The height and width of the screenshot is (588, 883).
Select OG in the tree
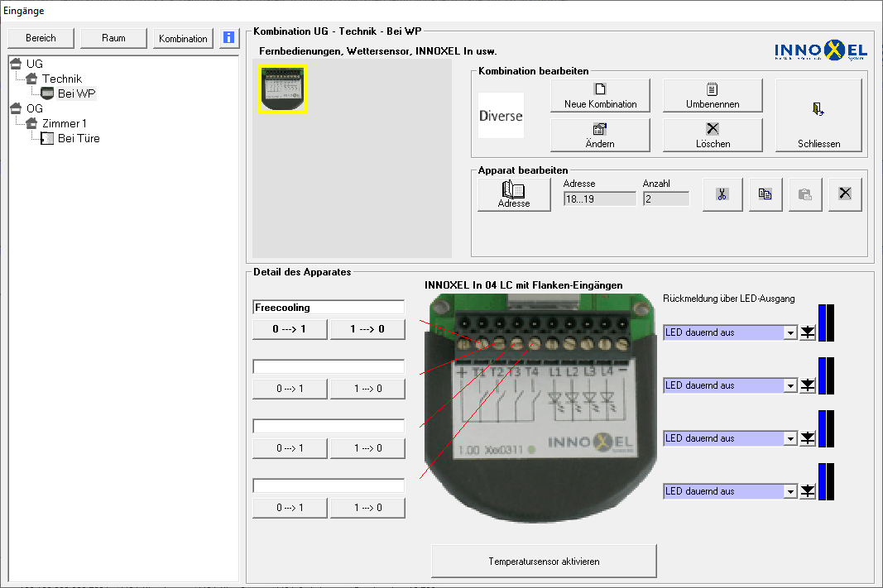[x=35, y=108]
